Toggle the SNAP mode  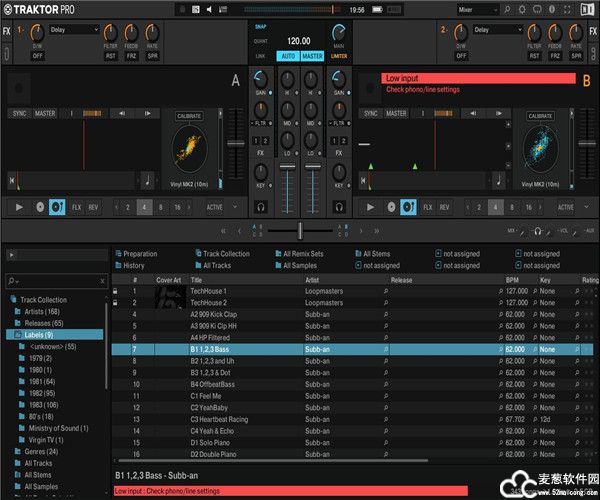259,26
